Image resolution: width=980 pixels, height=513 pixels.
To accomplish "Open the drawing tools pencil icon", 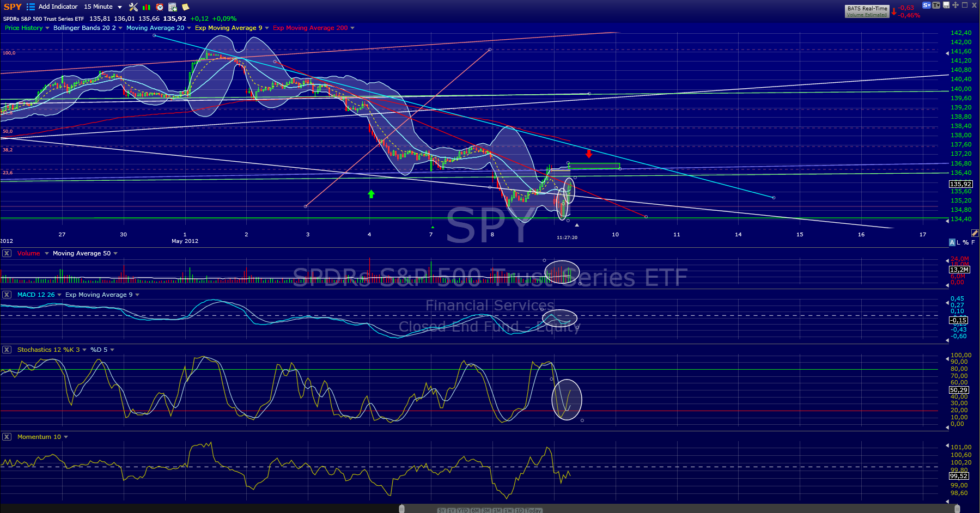I will coord(975,233).
